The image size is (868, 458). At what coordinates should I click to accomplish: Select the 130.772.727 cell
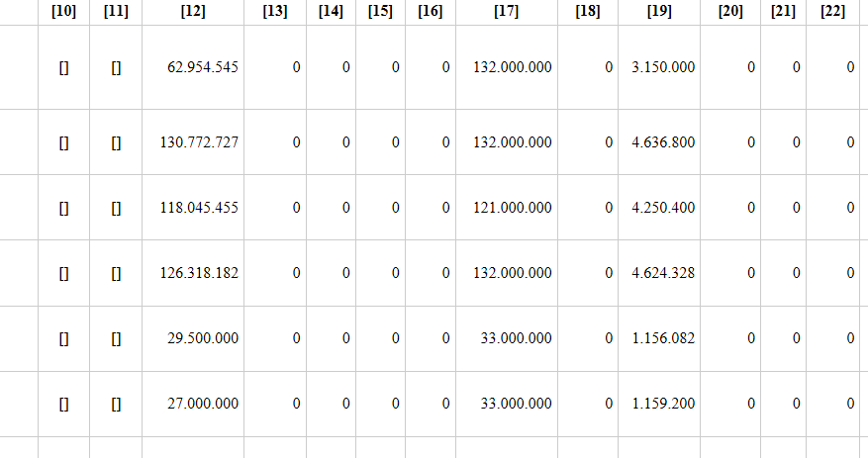[x=199, y=142]
